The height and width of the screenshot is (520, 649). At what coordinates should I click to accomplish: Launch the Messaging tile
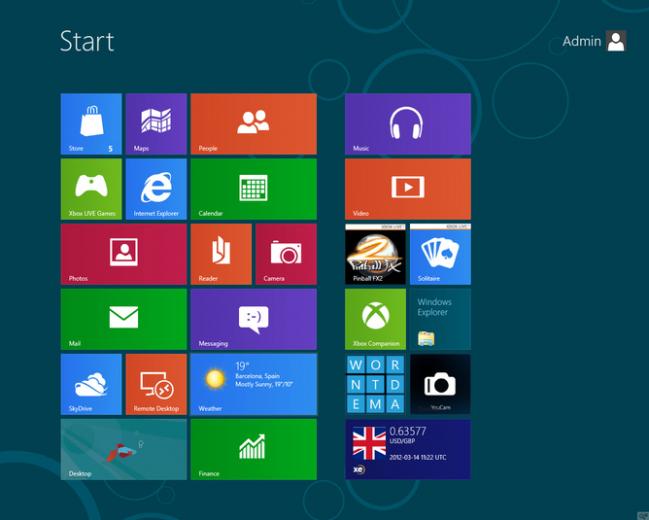click(254, 319)
